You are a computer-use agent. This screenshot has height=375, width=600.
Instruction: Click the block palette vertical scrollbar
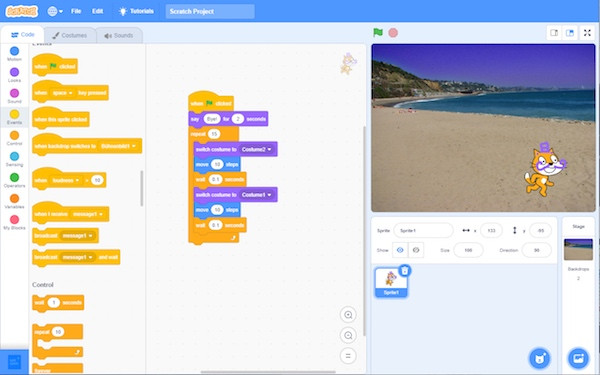coord(142,189)
